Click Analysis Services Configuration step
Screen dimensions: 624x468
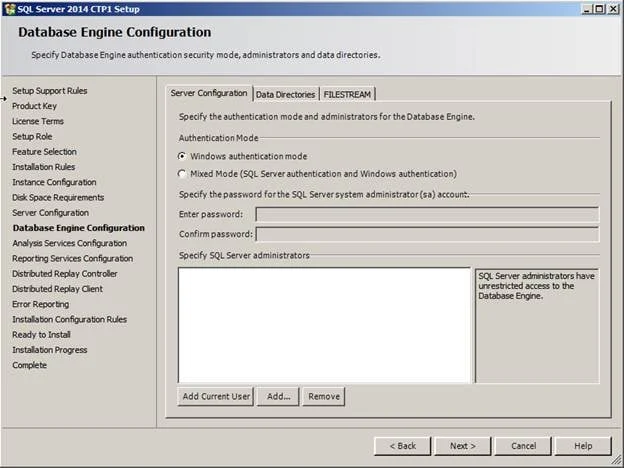point(70,243)
